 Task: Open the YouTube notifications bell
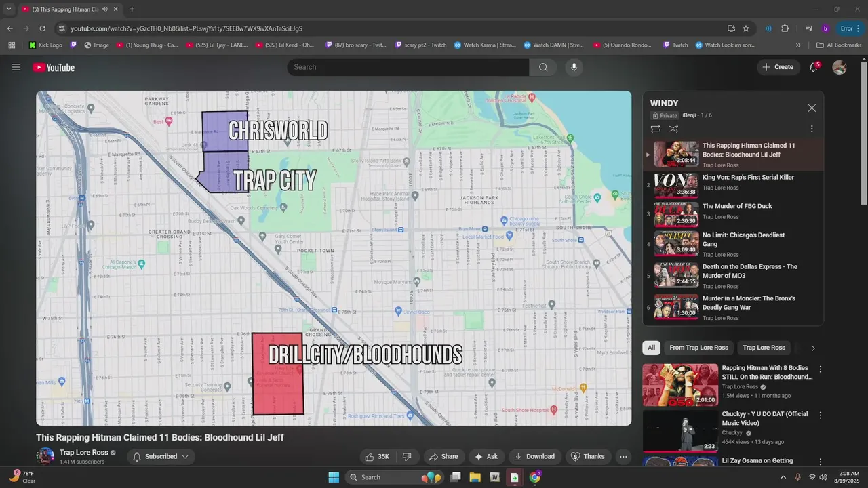[814, 67]
